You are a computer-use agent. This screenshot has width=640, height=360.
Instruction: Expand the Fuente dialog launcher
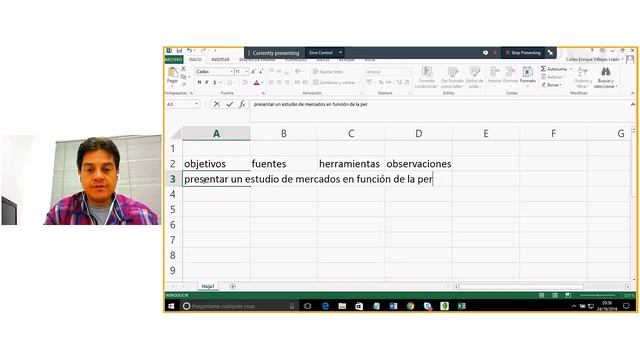[263, 93]
